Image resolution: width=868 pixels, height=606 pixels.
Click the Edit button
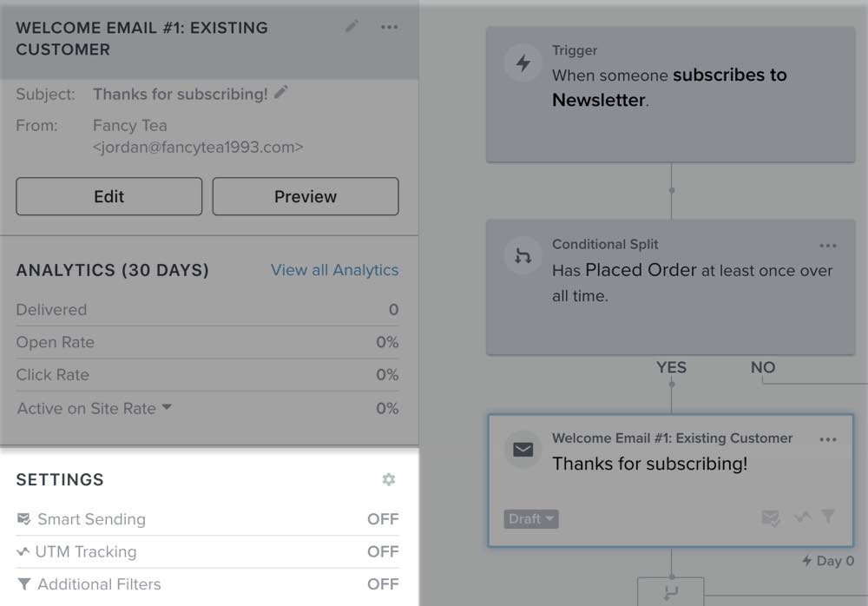click(108, 196)
